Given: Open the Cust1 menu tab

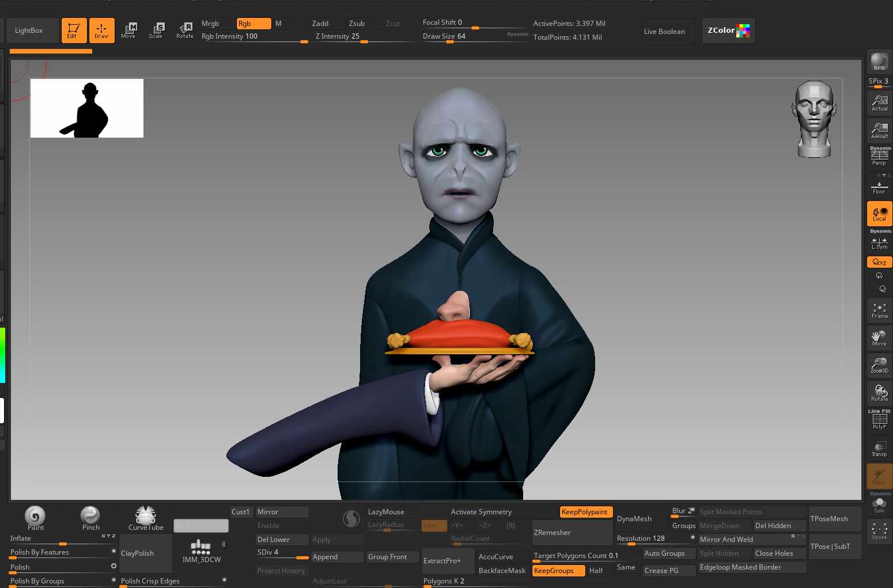Looking at the screenshot, I should tap(241, 512).
